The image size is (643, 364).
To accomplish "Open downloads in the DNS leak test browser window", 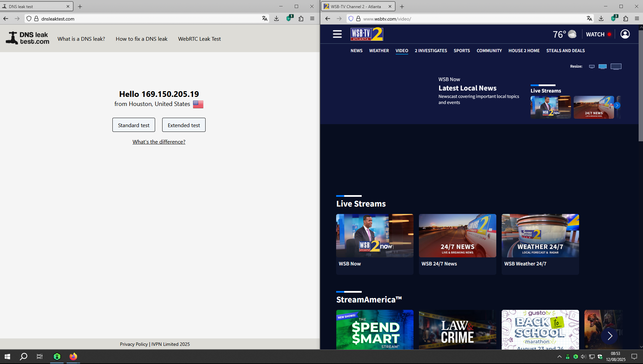I will [277, 19].
